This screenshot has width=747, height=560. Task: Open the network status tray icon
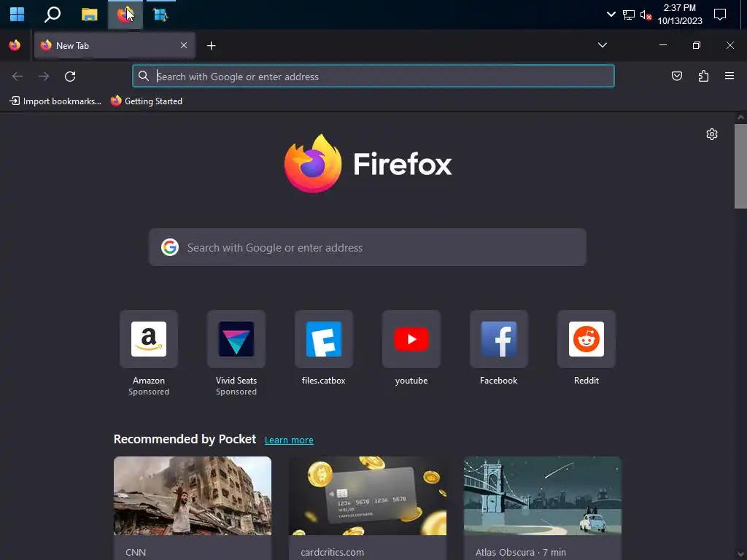pos(629,15)
